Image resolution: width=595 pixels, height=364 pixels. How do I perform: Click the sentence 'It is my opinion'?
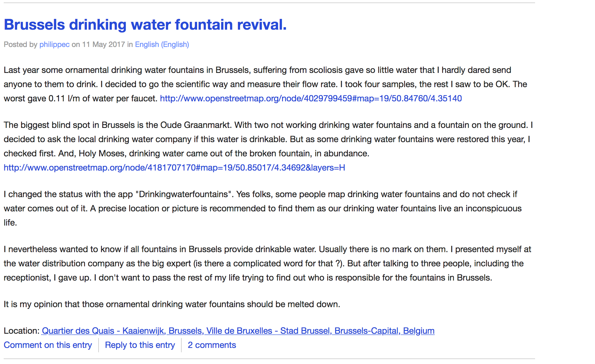click(x=172, y=304)
